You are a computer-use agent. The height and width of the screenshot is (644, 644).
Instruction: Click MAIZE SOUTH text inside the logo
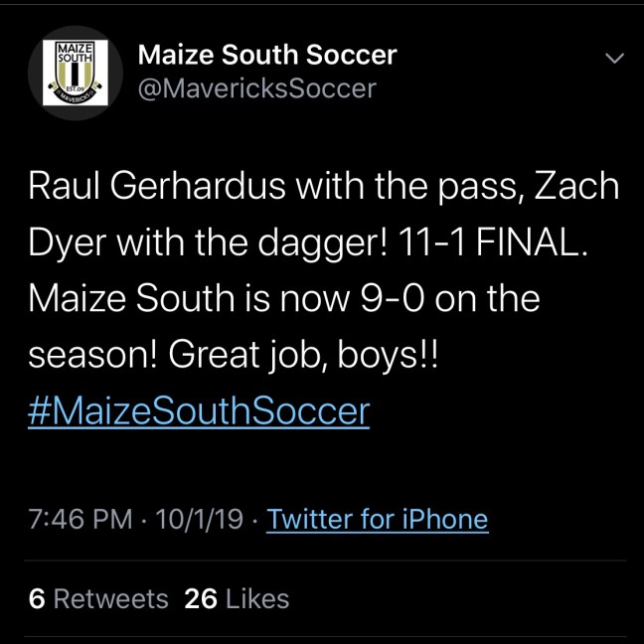[75, 53]
